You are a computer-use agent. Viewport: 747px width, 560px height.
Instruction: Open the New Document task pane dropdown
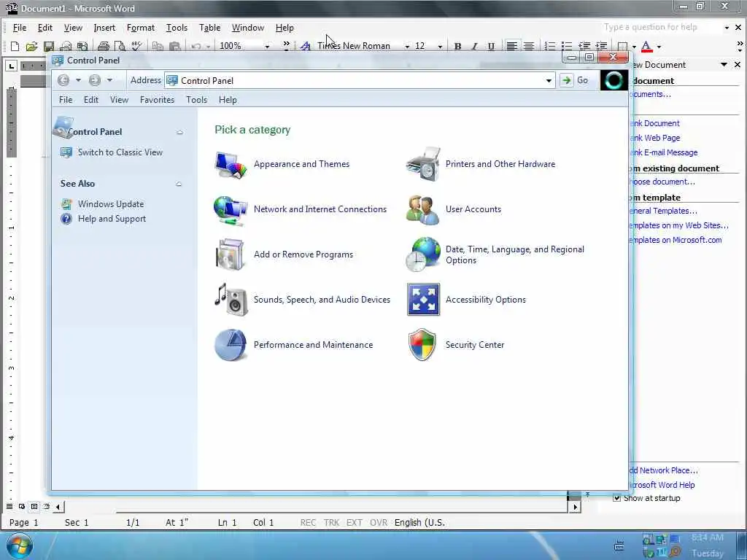724,64
